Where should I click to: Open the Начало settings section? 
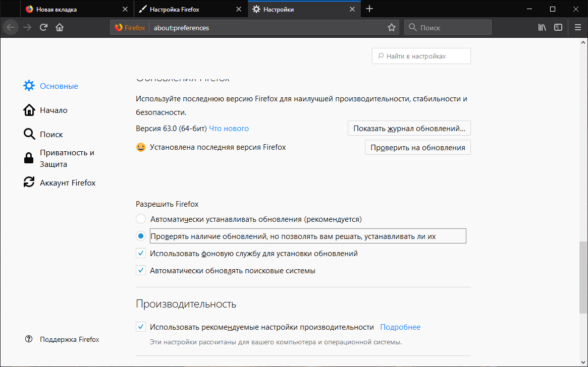pyautogui.click(x=54, y=110)
